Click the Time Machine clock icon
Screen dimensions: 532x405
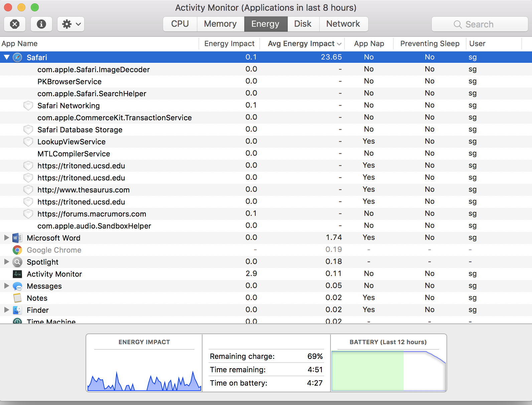[x=17, y=321]
